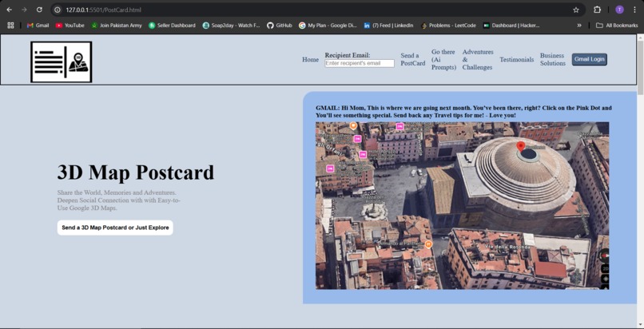This screenshot has width=644, height=329.
Task: Click Send a 3D Map Postcard or Just Explore
Action: [115, 228]
